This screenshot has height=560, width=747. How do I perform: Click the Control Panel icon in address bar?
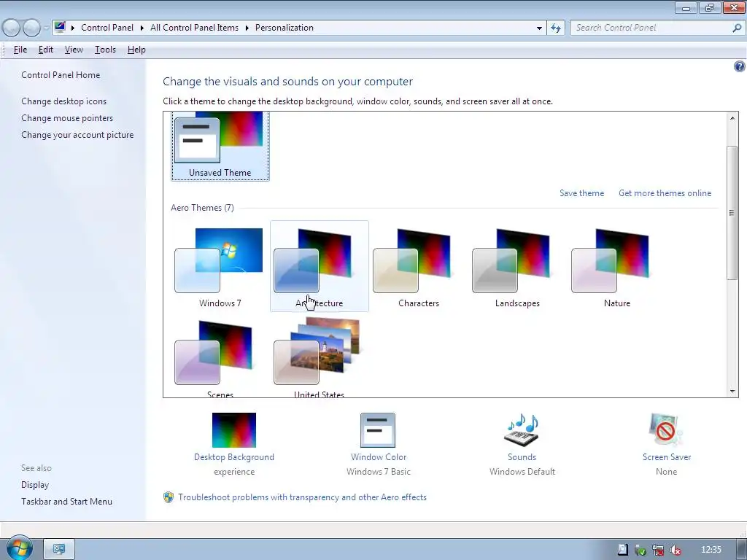(60, 27)
